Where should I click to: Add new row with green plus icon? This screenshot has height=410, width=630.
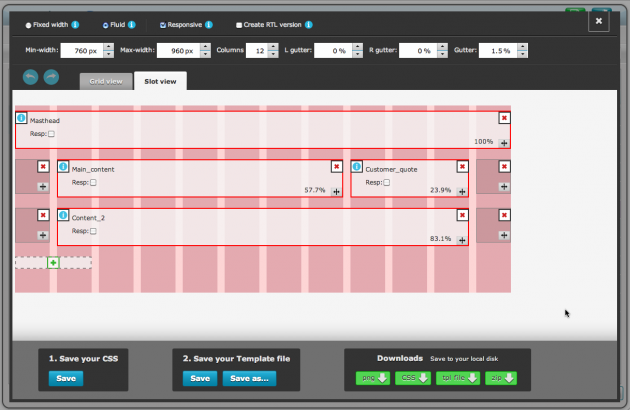[x=53, y=262]
